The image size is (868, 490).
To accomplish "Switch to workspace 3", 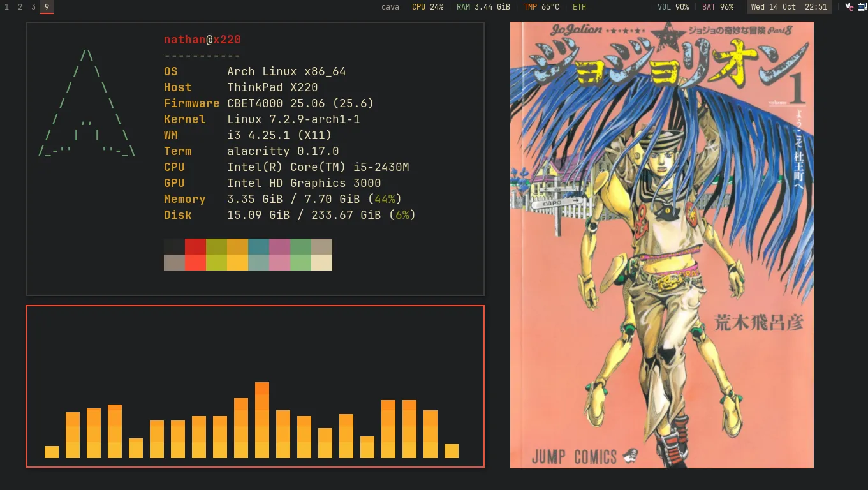I will [33, 7].
